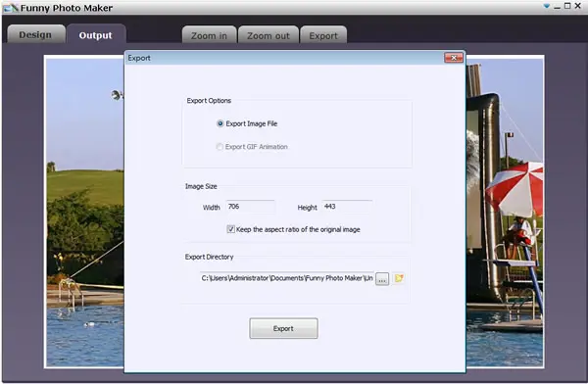Browse for export directory with ellipsis button
This screenshot has height=384, width=588.
click(x=382, y=279)
